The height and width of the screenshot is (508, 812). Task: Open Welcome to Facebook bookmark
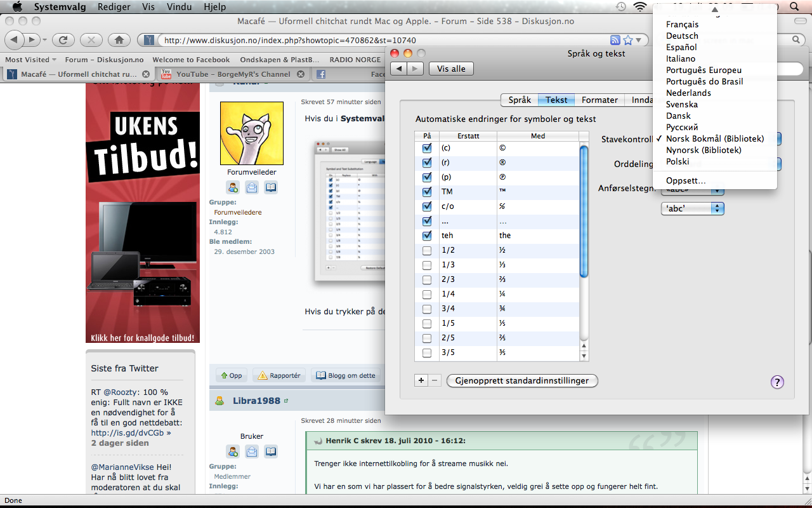(191, 60)
